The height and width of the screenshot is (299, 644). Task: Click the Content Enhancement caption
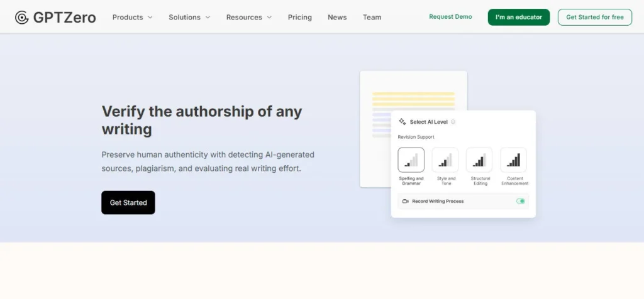[515, 181]
